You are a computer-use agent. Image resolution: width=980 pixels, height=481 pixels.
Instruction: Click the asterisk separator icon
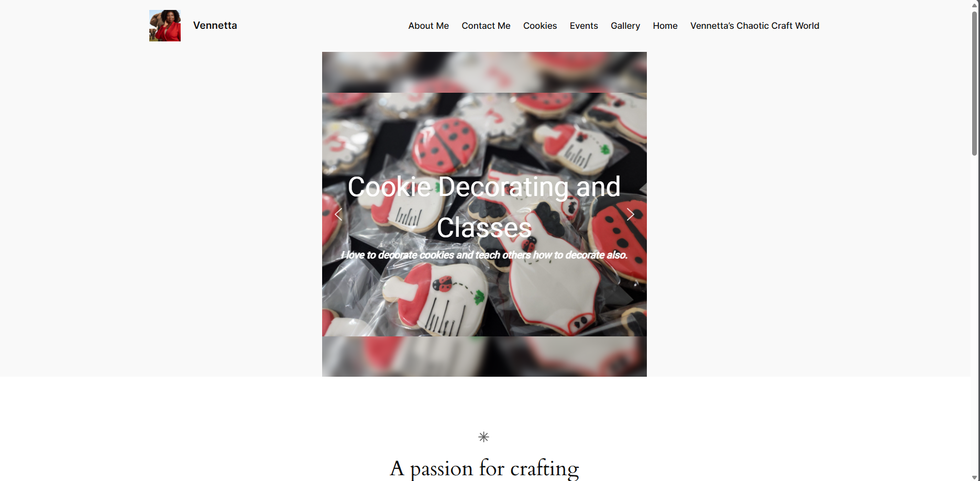pos(483,437)
